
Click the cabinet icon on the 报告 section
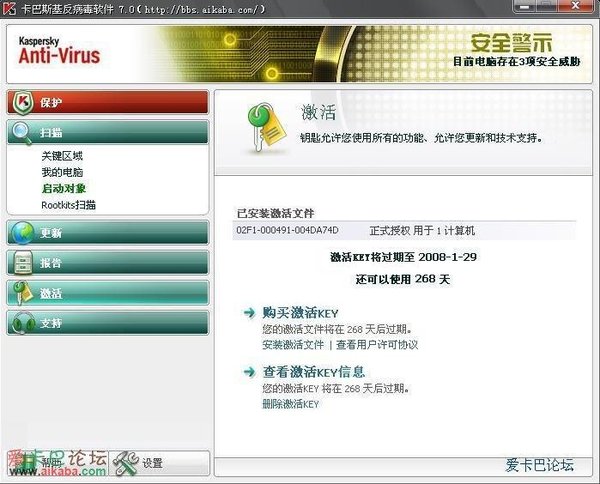(23, 263)
